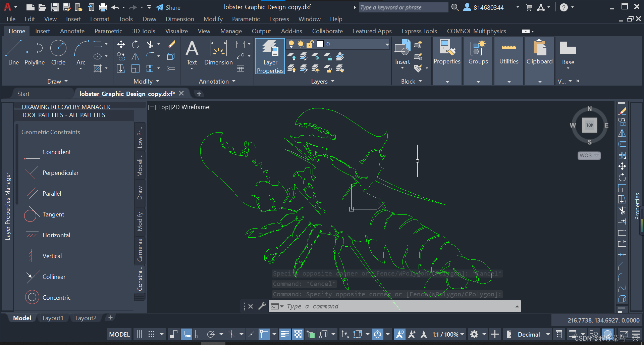Toggle object snap in status bar
This screenshot has height=345, width=644.
[264, 334]
